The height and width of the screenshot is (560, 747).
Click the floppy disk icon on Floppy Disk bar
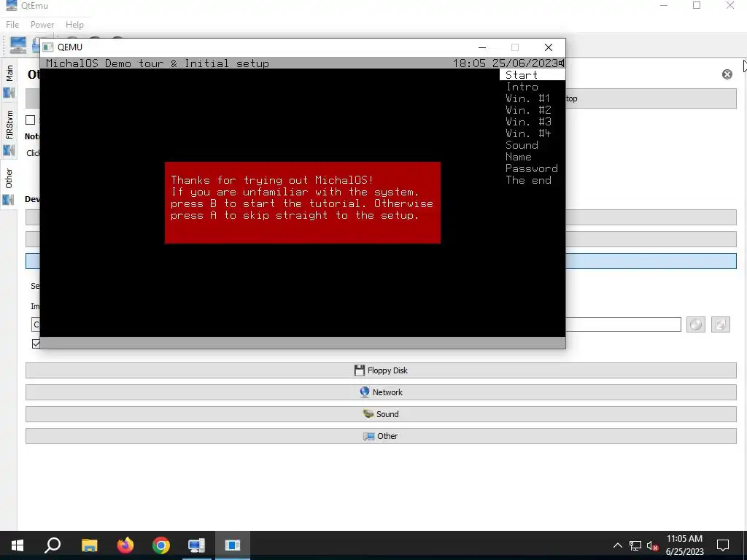359,370
